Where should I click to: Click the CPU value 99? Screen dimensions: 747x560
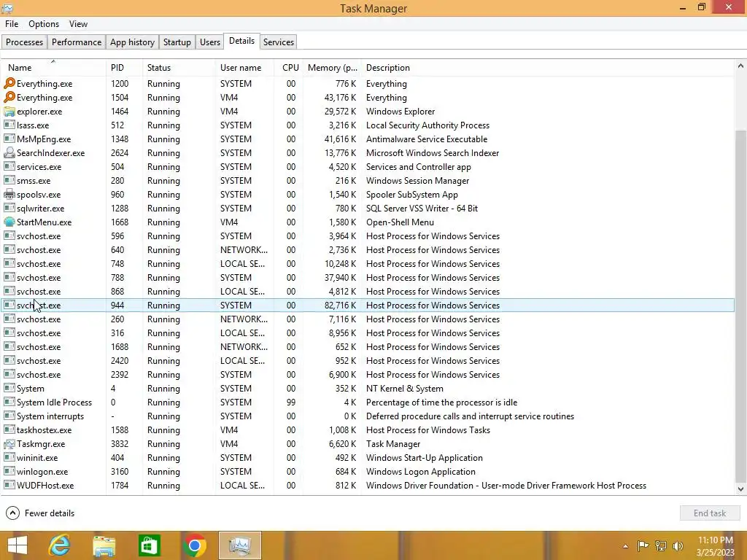(x=290, y=402)
